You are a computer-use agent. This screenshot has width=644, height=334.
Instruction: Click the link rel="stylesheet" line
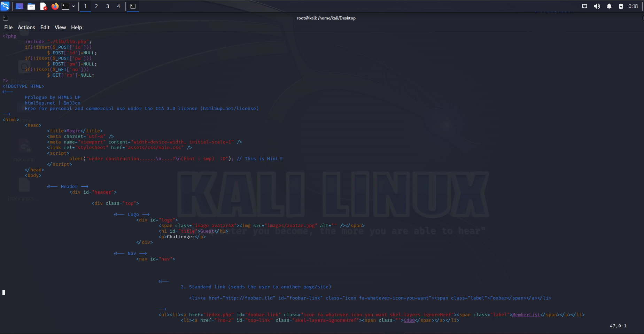[x=119, y=148]
